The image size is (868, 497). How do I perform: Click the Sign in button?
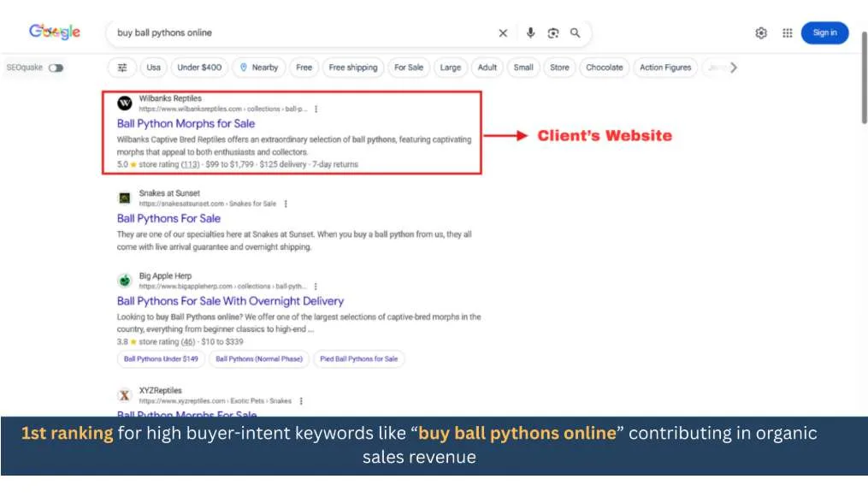pos(824,33)
